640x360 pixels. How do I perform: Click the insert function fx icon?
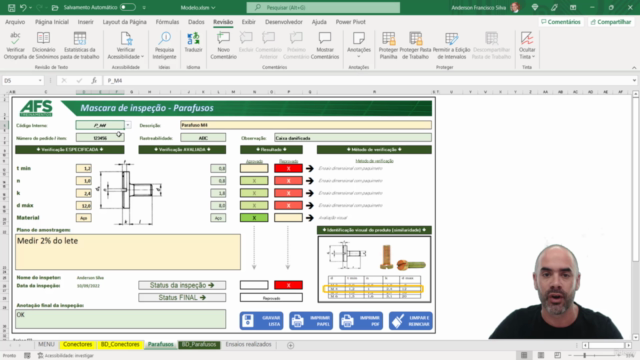(94, 81)
